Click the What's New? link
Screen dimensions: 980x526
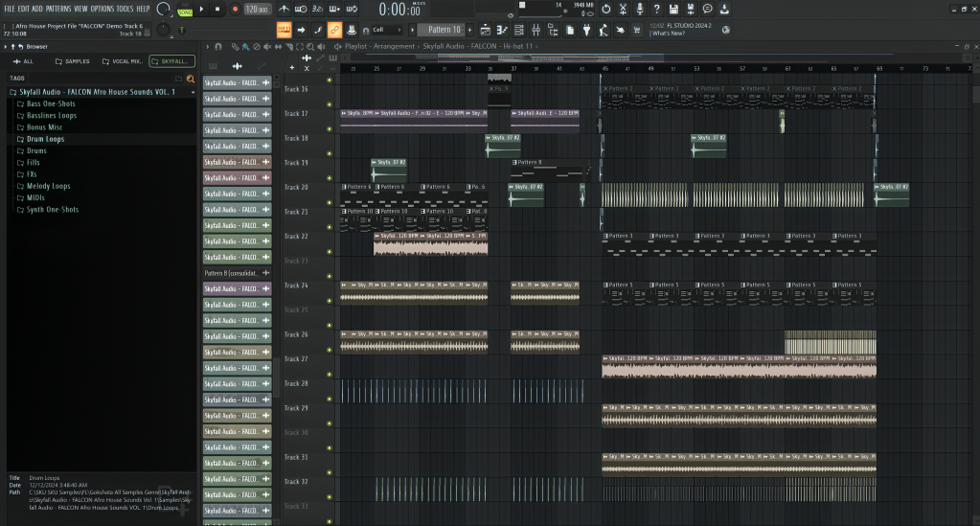[x=668, y=34]
